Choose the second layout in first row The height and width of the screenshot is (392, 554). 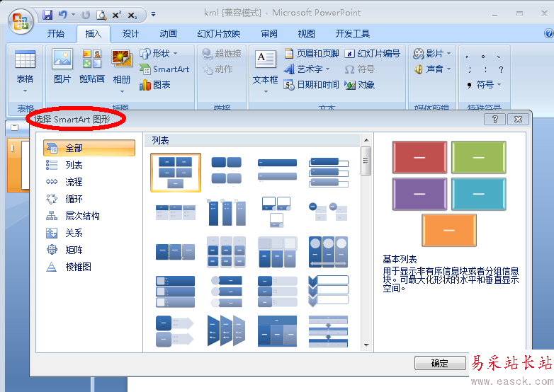point(227,173)
